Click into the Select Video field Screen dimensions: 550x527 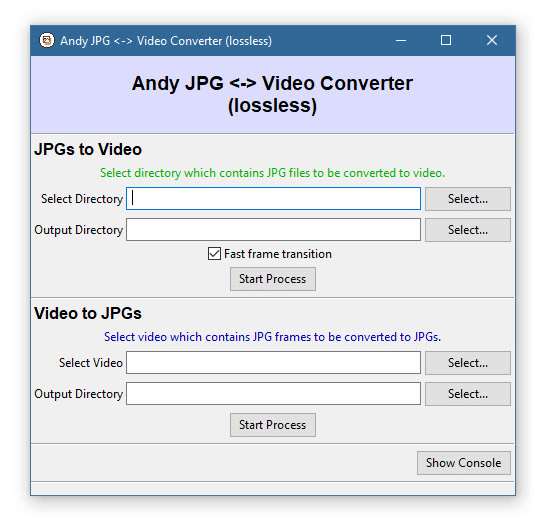pos(273,362)
